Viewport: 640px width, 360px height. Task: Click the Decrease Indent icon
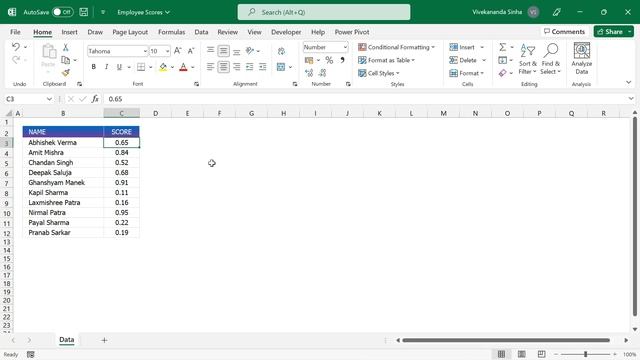tap(249, 67)
